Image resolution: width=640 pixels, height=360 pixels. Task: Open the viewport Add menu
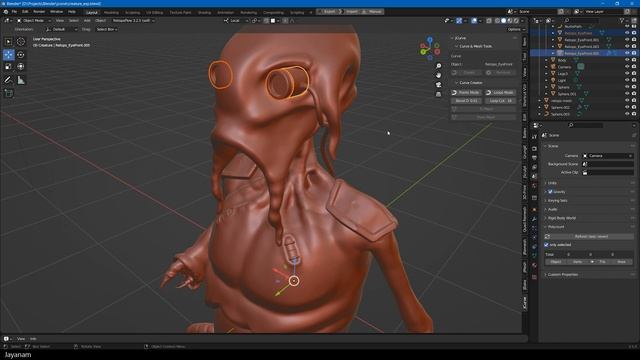click(87, 20)
